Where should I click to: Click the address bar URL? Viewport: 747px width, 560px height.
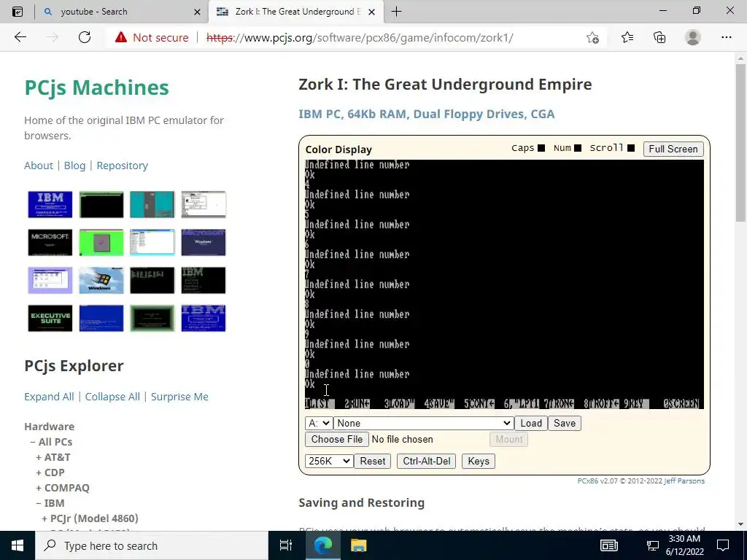[360, 38]
